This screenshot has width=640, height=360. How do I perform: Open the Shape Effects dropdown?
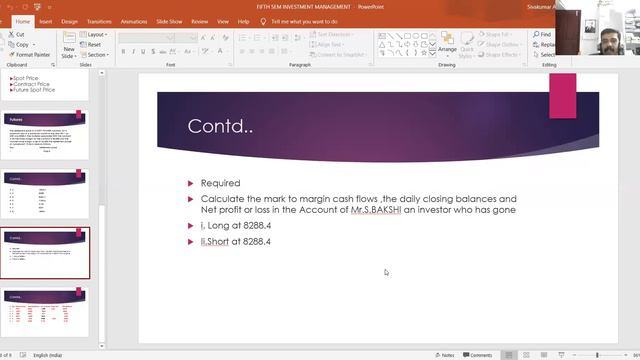coord(500,55)
